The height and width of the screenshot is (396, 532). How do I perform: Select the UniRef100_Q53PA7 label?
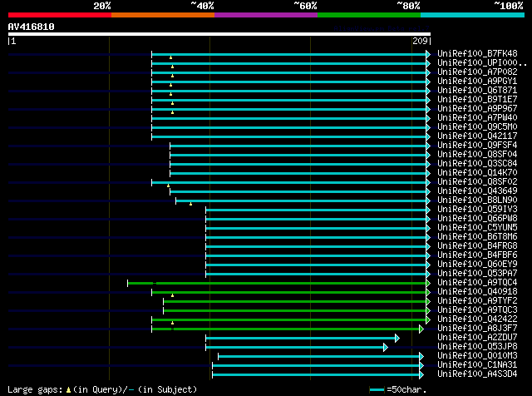tap(477, 274)
